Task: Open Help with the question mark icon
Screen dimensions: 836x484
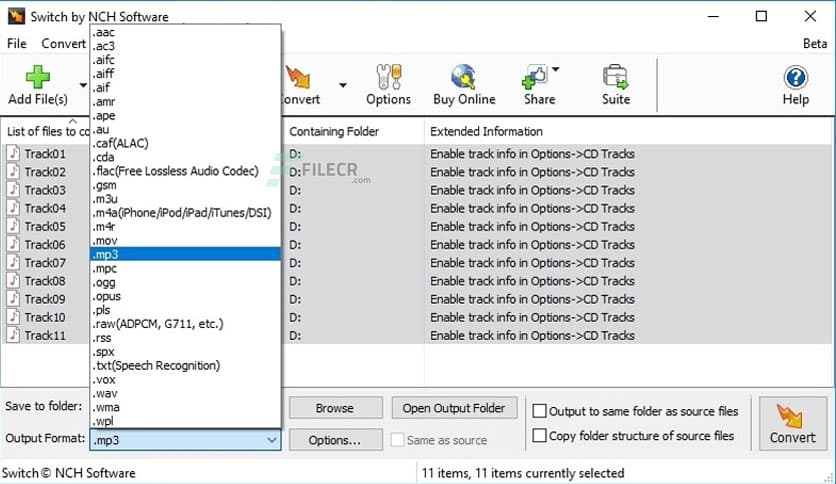Action: click(795, 77)
